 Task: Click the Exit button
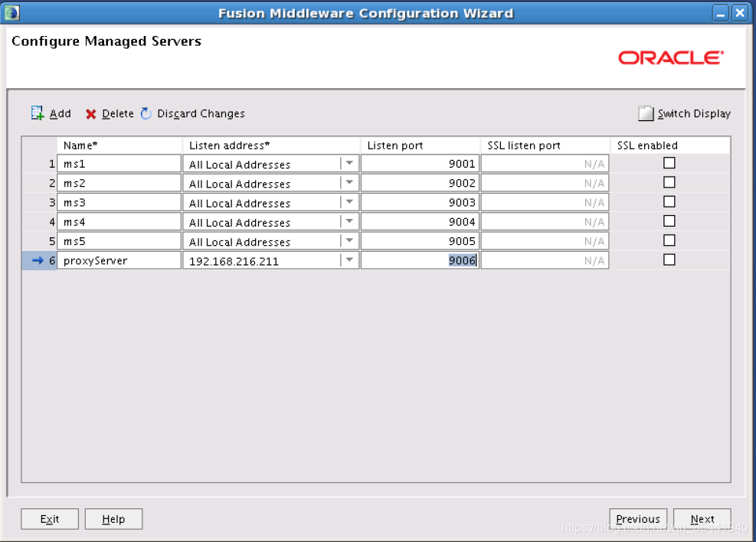[50, 519]
